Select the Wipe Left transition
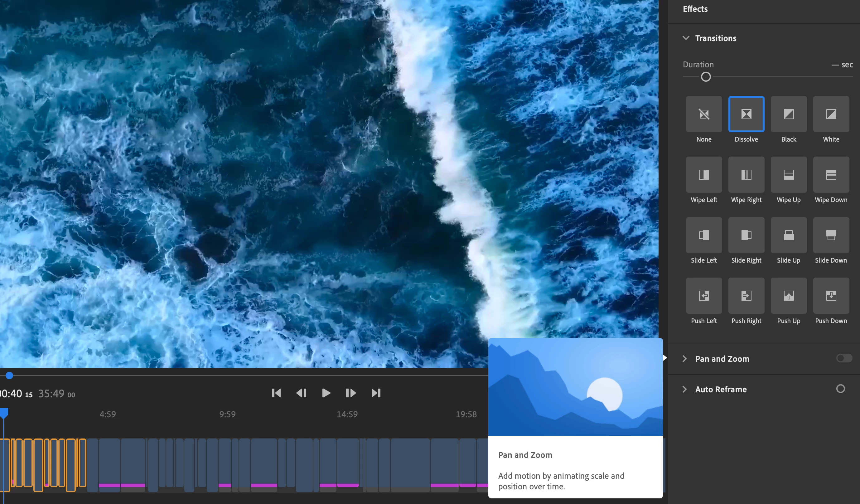Screen dimensions: 860x504 tap(704, 175)
